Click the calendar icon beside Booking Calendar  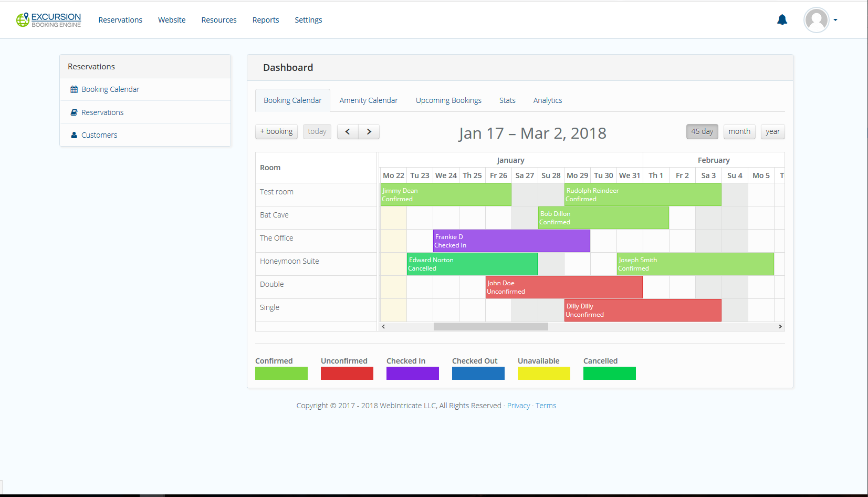pos(74,90)
